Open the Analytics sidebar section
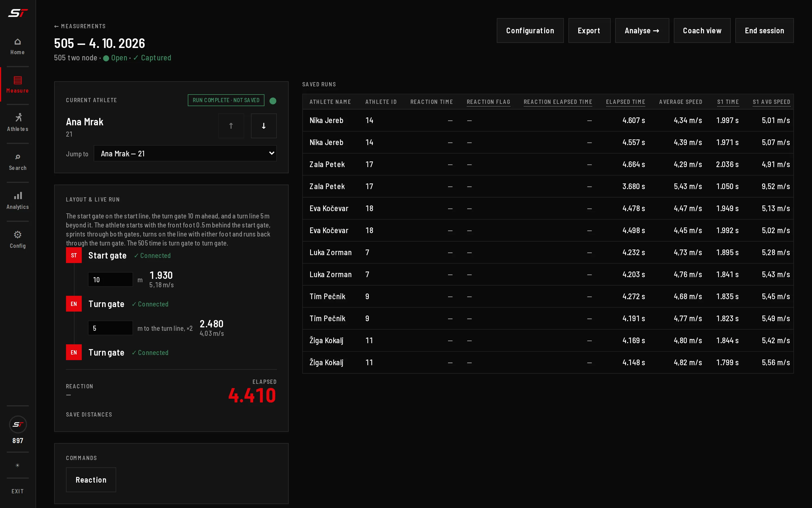Viewport: 812px width, 508px height. (17, 201)
